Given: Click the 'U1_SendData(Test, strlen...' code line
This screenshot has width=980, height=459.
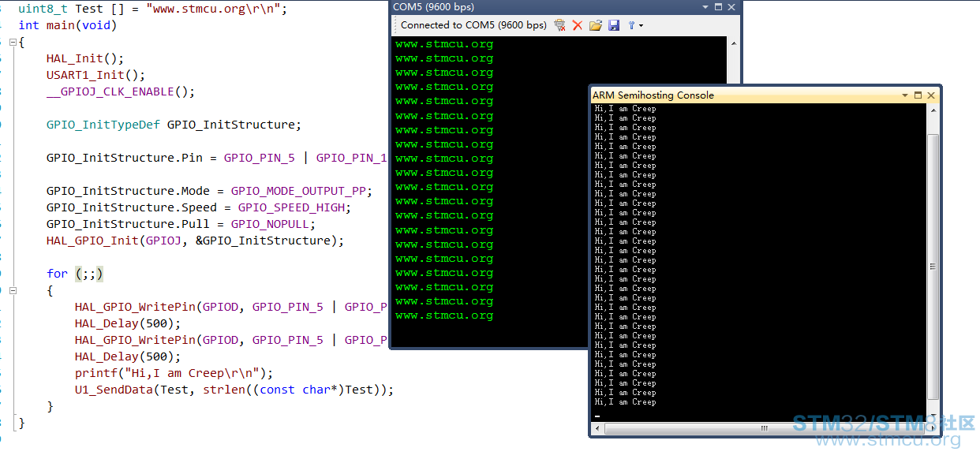Looking at the screenshot, I should pyautogui.click(x=234, y=390).
